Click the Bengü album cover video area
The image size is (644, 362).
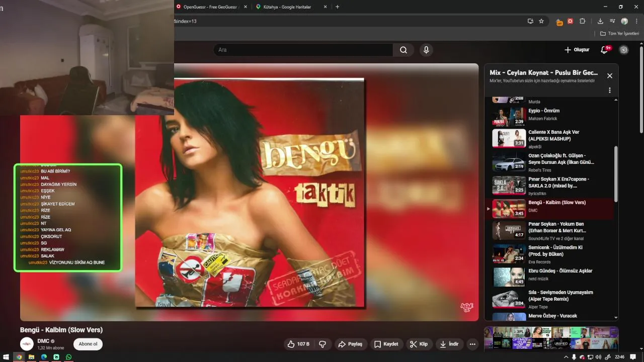click(250, 192)
